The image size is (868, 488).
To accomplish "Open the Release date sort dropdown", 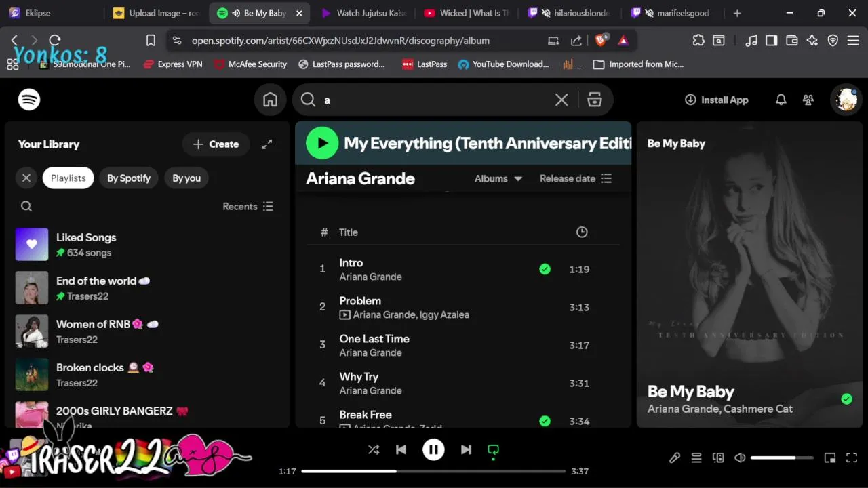I will coord(576,178).
